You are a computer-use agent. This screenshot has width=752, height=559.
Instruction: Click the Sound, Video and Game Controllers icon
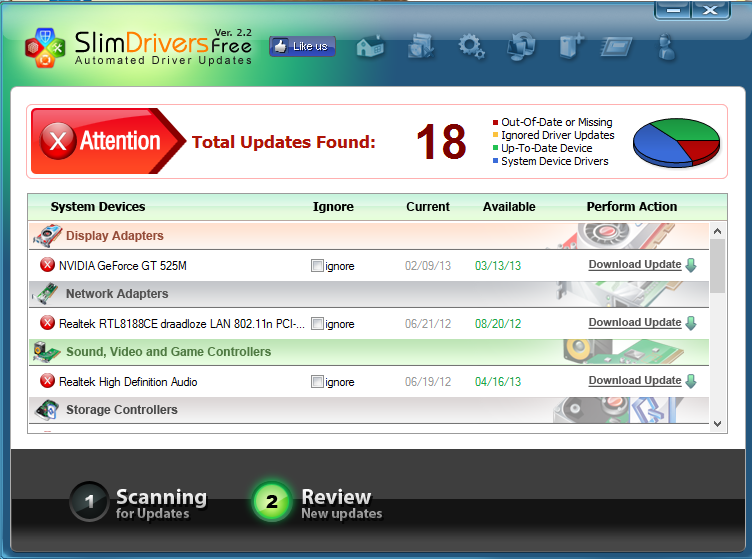(46, 351)
